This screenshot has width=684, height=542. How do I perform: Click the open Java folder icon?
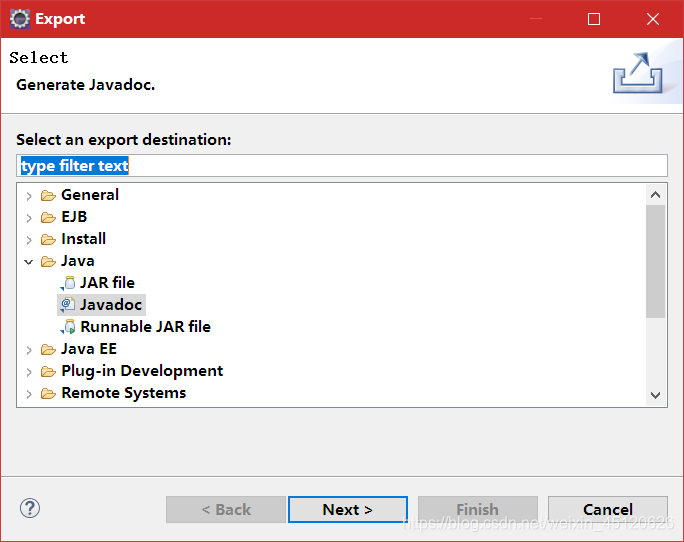click(48, 261)
